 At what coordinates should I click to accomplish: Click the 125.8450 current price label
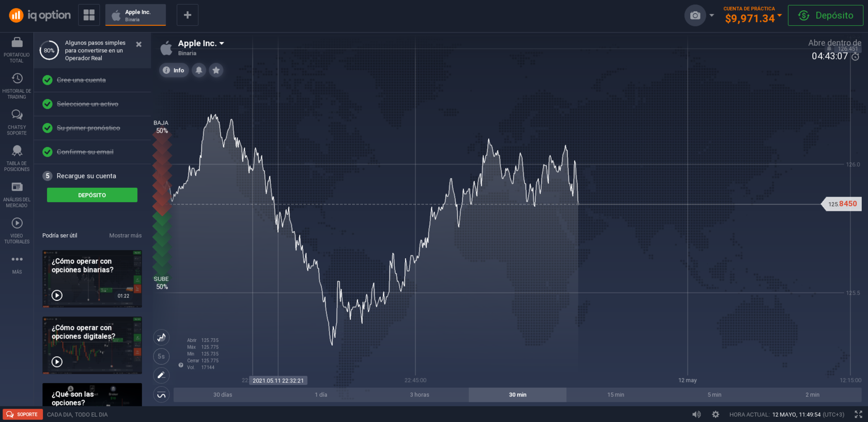[842, 204]
